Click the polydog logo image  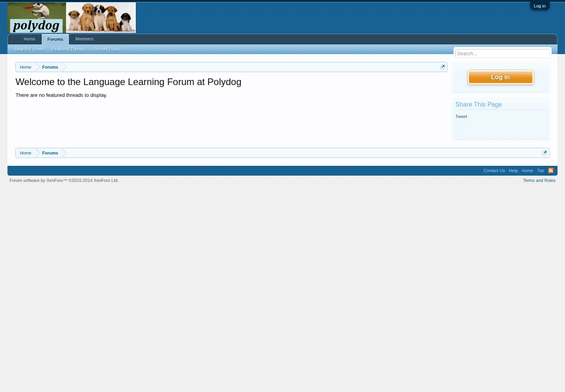tap(37, 18)
